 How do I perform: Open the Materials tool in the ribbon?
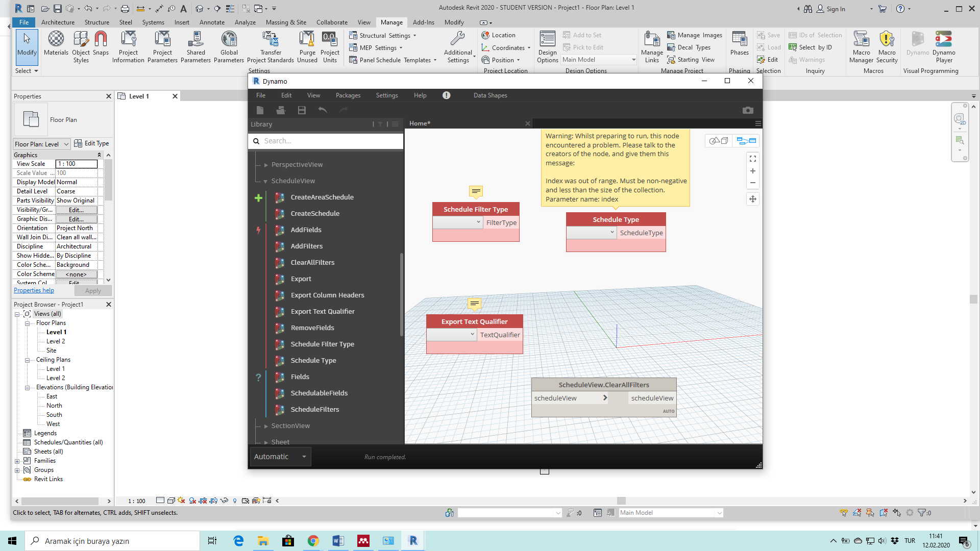(56, 44)
